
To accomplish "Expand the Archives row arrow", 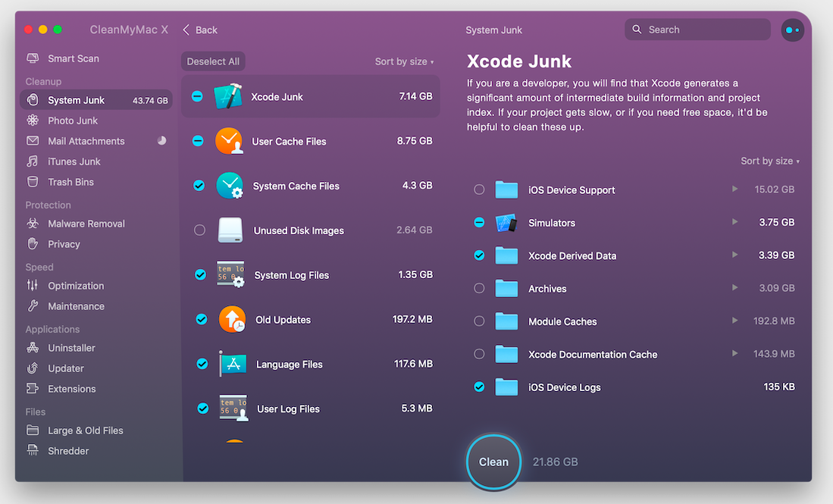I will click(x=734, y=288).
